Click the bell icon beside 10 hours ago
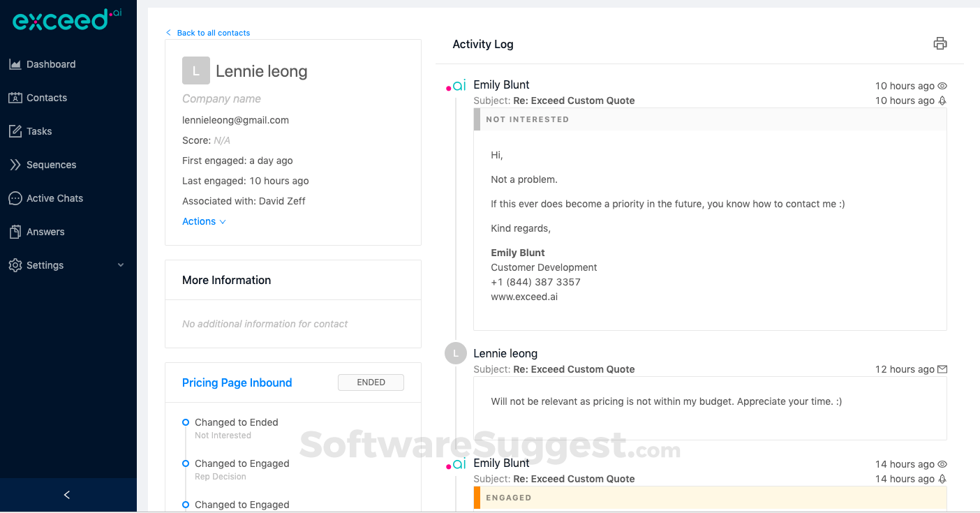 tap(942, 101)
